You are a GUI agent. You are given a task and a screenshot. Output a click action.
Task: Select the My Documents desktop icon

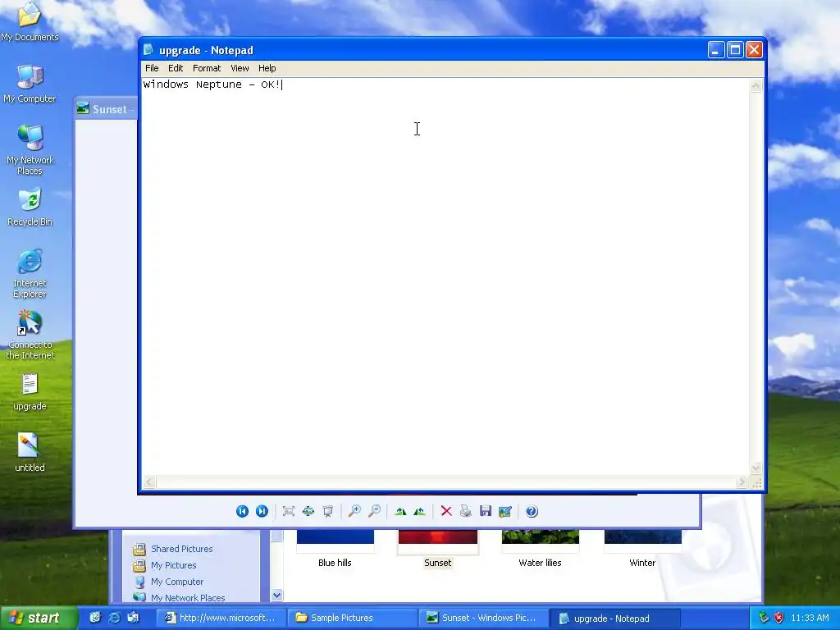(30, 22)
